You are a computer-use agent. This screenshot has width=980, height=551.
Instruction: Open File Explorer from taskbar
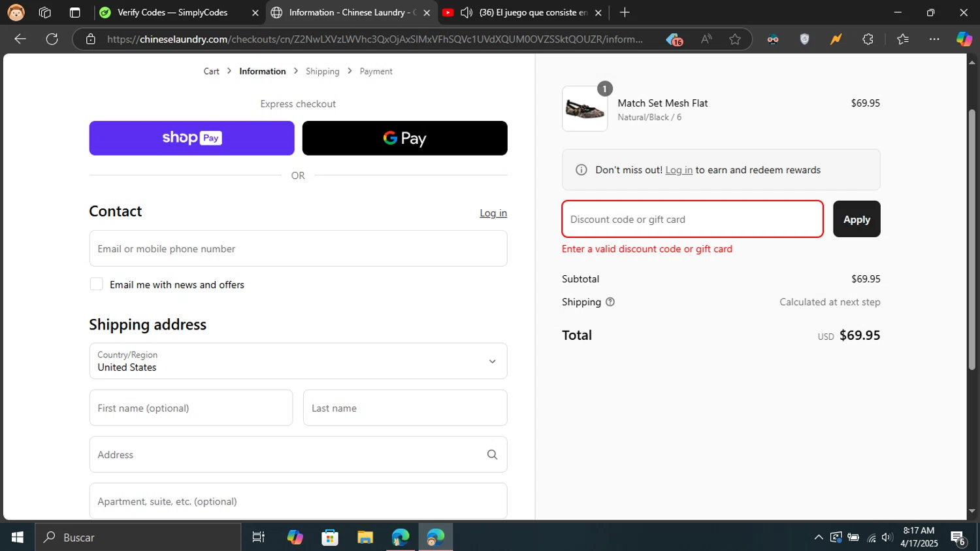365,537
